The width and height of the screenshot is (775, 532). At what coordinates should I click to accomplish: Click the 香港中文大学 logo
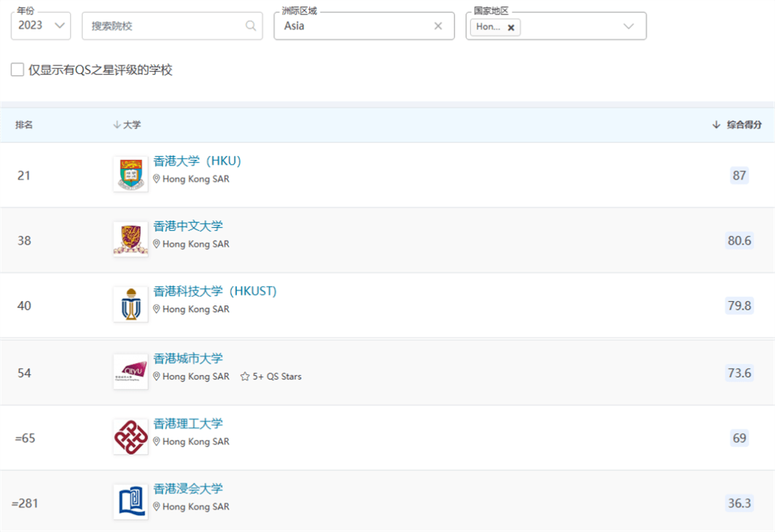click(x=131, y=239)
